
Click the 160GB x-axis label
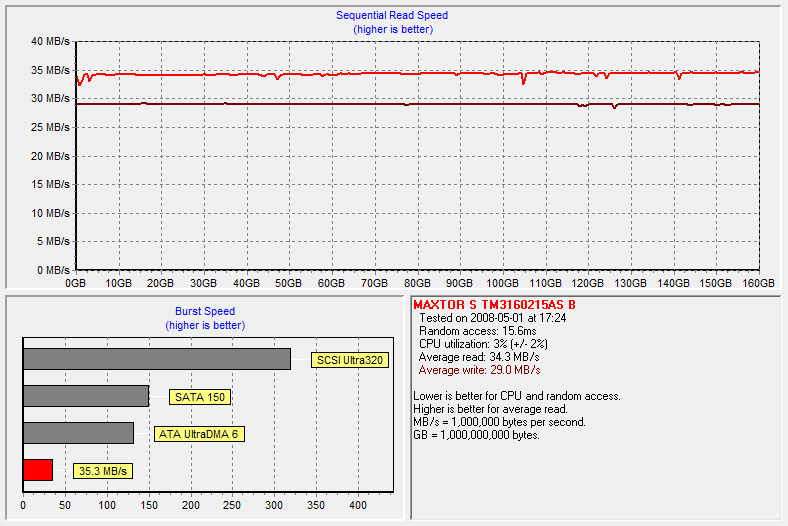[x=758, y=284]
